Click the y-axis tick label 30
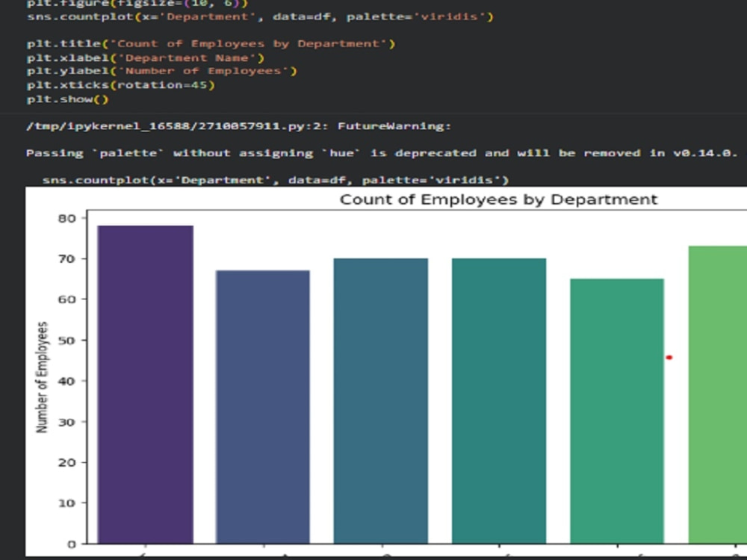The image size is (747, 560). (x=66, y=422)
